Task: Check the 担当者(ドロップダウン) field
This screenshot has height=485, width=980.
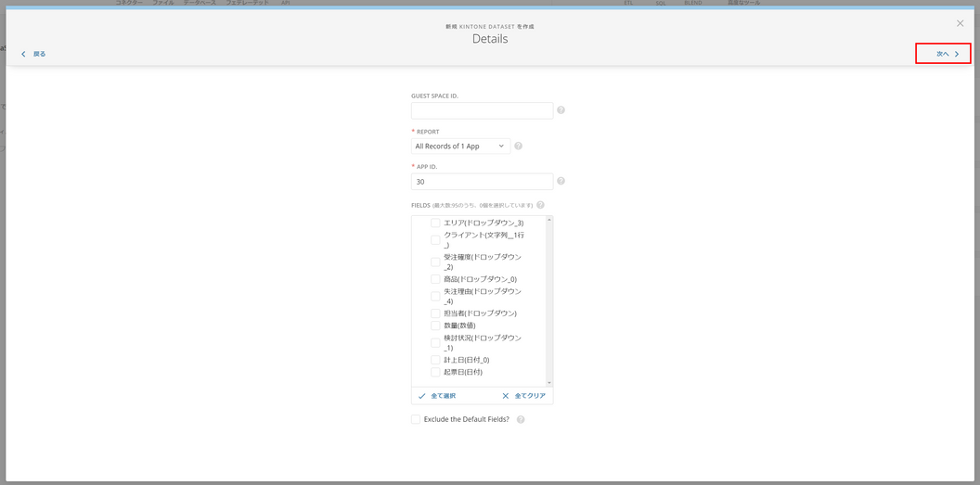Action: (x=435, y=313)
